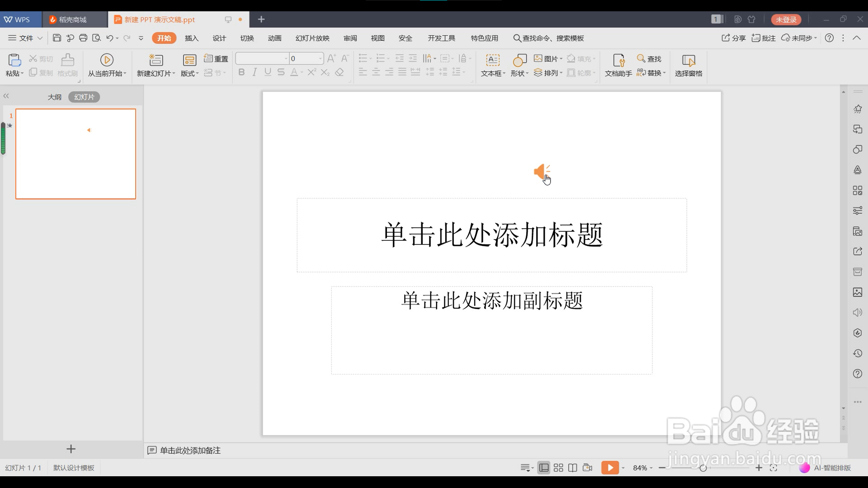The image size is (868, 488).
Task: Open the zoom percentage 84% dropdown
Action: coord(643,468)
